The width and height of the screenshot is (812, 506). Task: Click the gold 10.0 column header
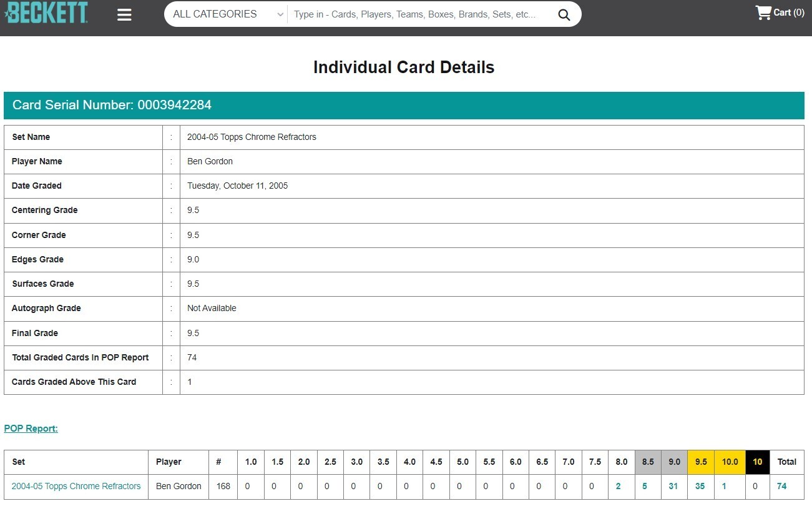point(730,462)
